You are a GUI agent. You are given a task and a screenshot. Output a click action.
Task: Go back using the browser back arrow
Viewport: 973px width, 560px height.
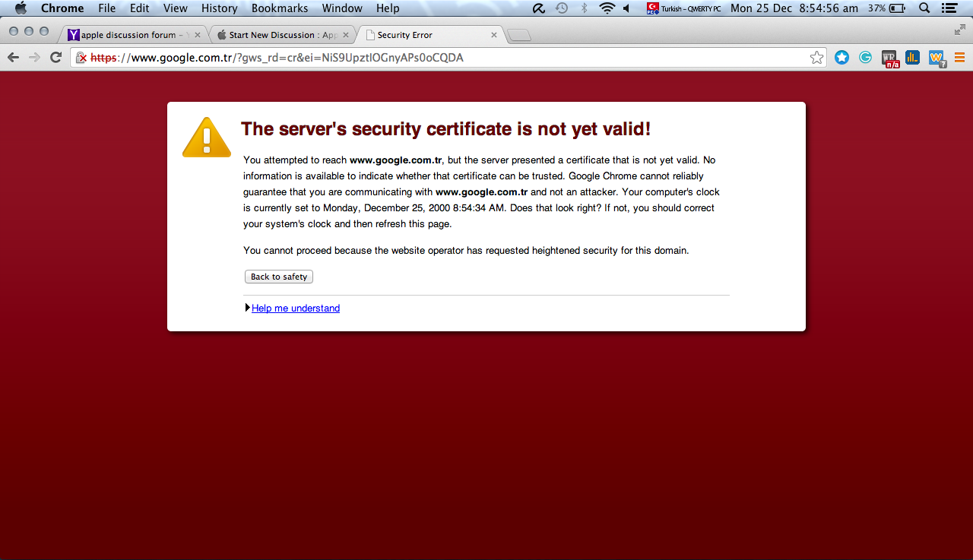pyautogui.click(x=13, y=58)
